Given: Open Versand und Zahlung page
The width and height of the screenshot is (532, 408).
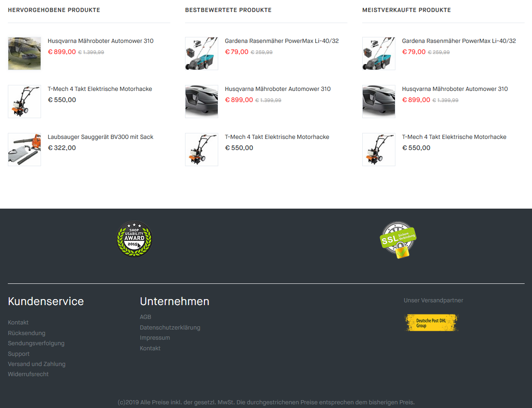Looking at the screenshot, I should click(36, 364).
